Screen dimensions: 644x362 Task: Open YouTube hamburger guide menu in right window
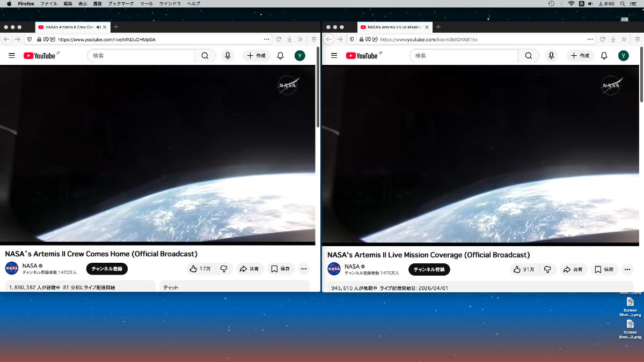coord(334,56)
